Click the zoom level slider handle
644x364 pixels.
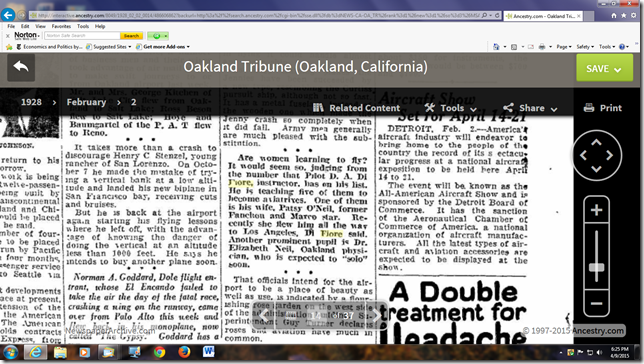tap(596, 268)
